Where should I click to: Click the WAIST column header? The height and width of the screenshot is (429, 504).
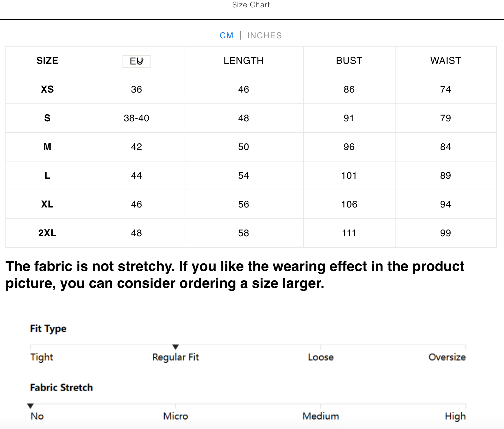[x=446, y=61]
